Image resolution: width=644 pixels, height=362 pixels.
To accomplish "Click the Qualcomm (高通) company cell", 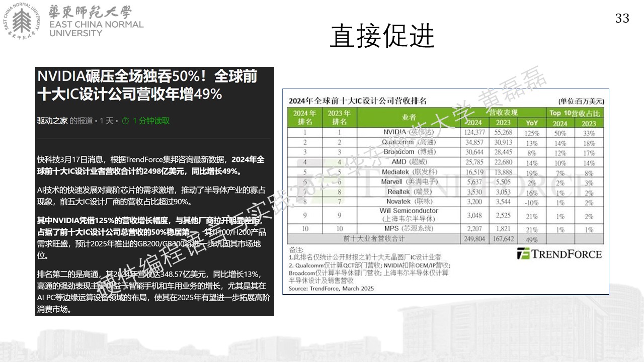I will pos(409,142).
